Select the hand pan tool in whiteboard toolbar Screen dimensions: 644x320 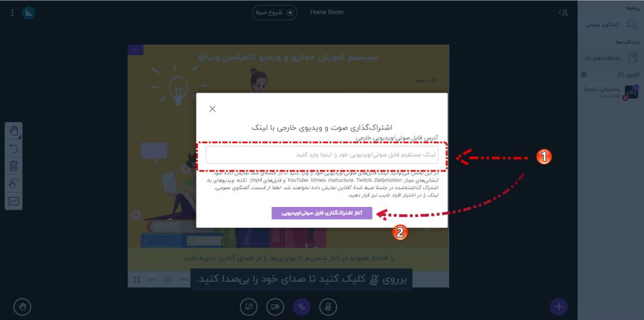point(14,131)
